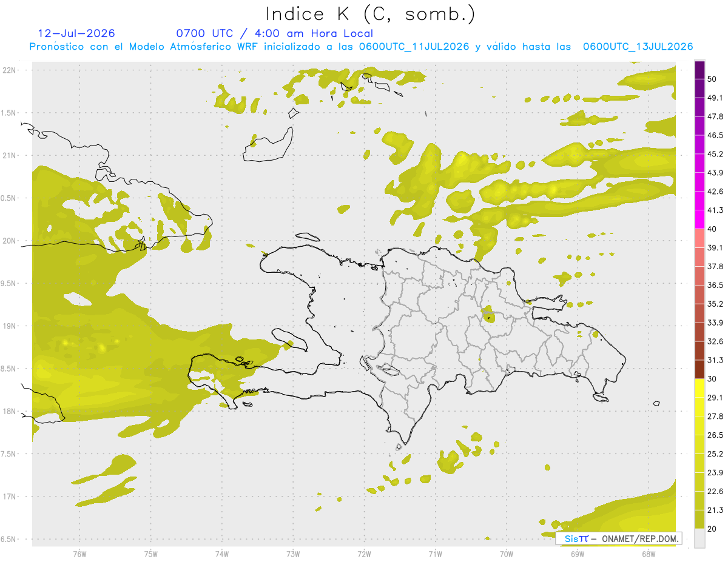Click the "29.1" colorbar value
Image resolution: width=728 pixels, height=562 pixels.
pyautogui.click(x=715, y=398)
